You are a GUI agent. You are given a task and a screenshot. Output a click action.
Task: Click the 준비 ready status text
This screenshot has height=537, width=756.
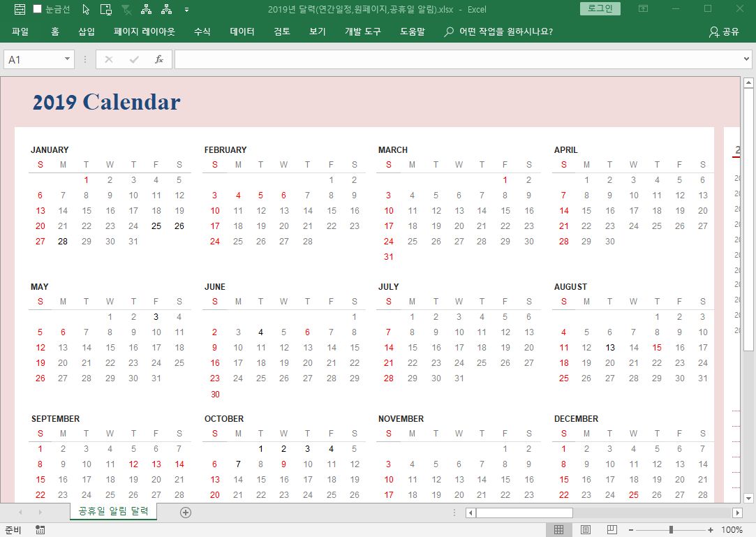pyautogui.click(x=13, y=530)
